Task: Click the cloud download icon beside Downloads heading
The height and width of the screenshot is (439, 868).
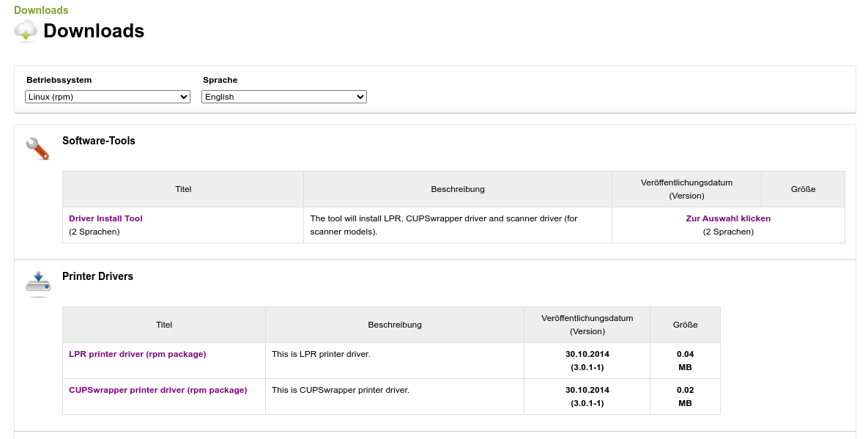Action: click(26, 31)
